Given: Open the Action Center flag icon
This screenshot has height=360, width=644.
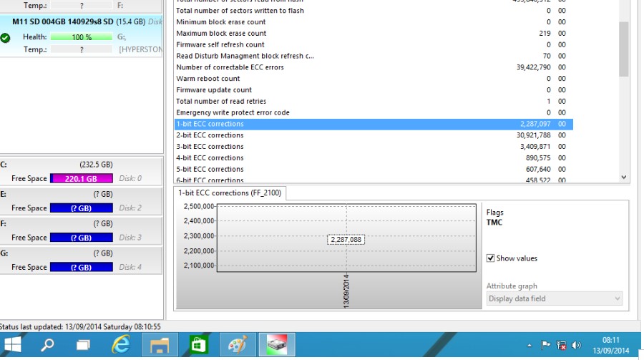Looking at the screenshot, I should click(x=545, y=345).
